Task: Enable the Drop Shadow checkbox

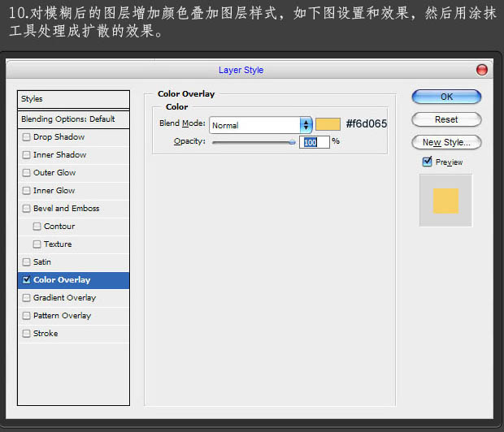Action: tap(27, 137)
